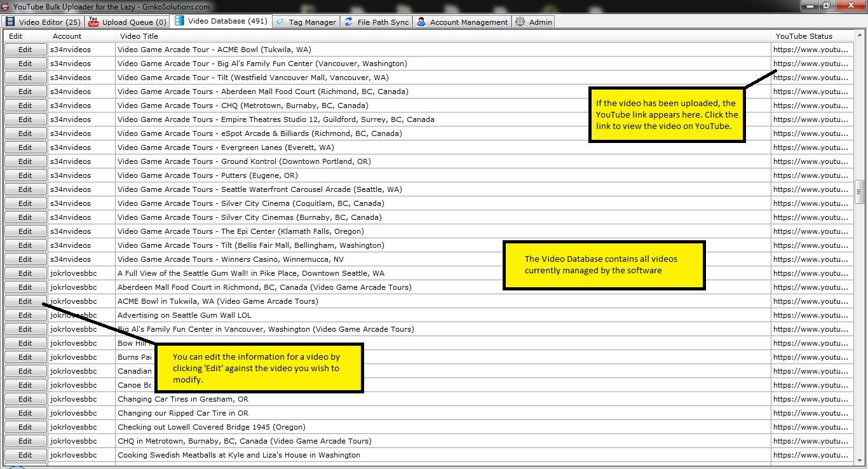The height and width of the screenshot is (469, 868).
Task: Click the Tag Manager tag icon
Action: click(280, 22)
